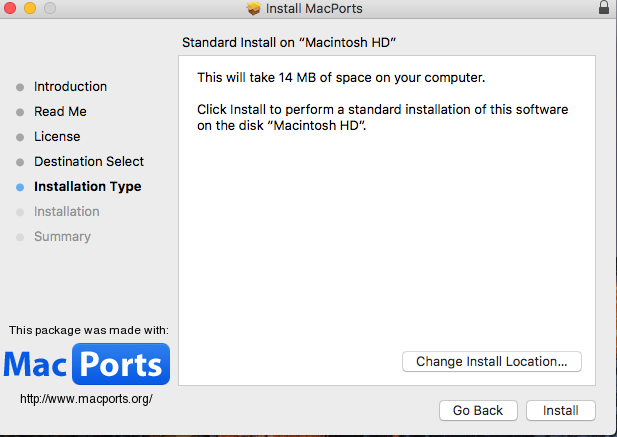This screenshot has width=617, height=437.
Task: Click "This package was made with:" label
Action: [x=89, y=330]
